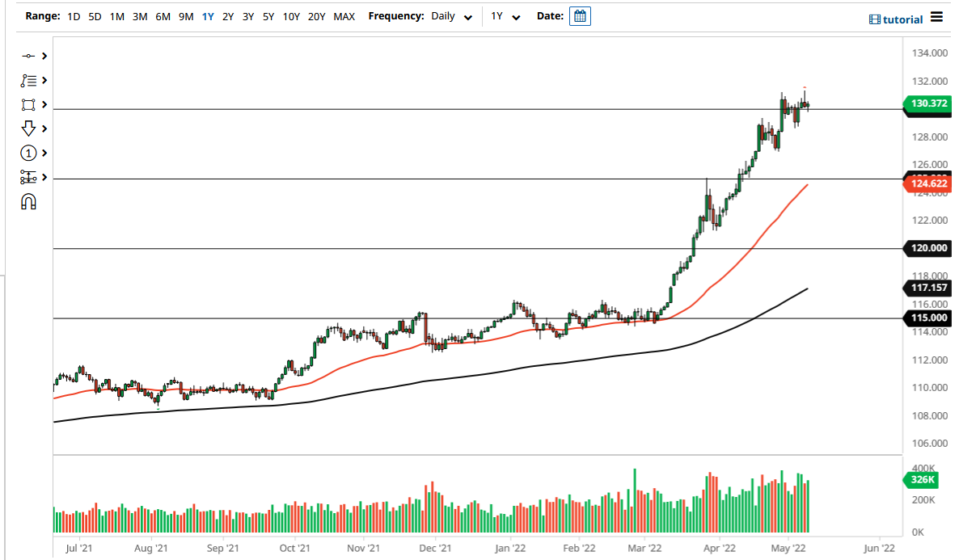Open the Frequency Daily dropdown
This screenshot has width=959, height=560.
pos(450,16)
